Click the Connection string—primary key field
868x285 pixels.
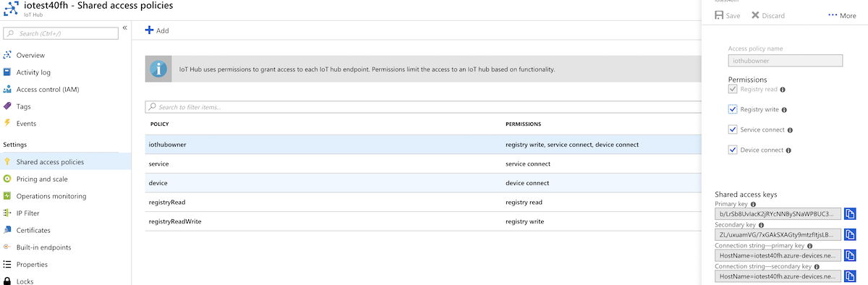coord(778,255)
